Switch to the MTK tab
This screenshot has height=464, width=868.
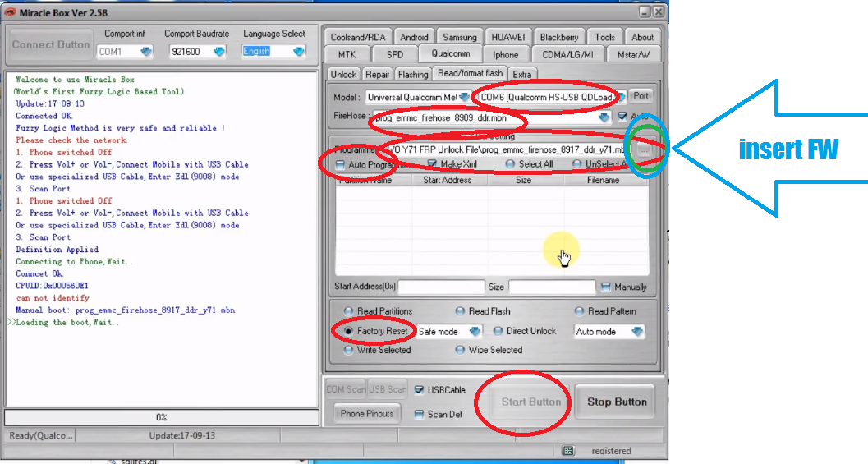click(x=347, y=54)
